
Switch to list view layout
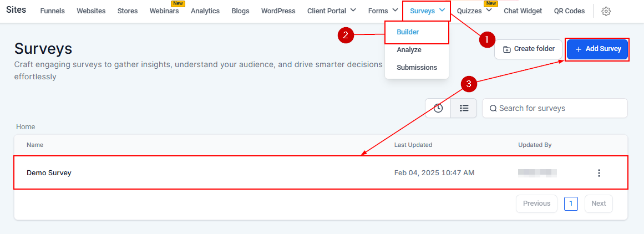[464, 108]
